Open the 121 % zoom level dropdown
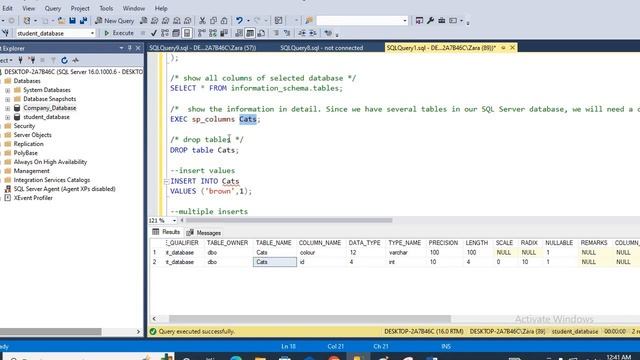The width and height of the screenshot is (640, 360). coord(174,220)
